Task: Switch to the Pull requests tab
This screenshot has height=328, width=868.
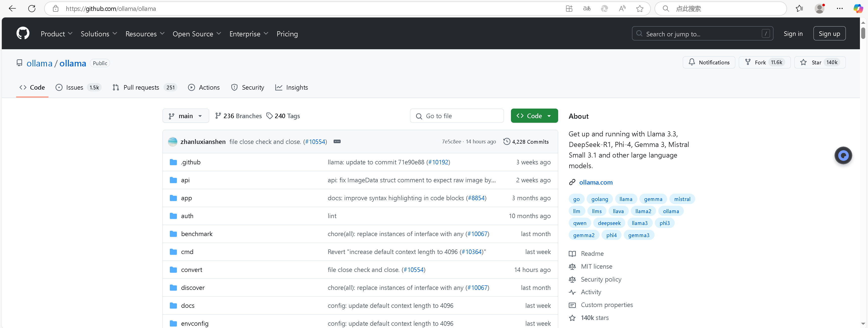Action: (x=145, y=87)
